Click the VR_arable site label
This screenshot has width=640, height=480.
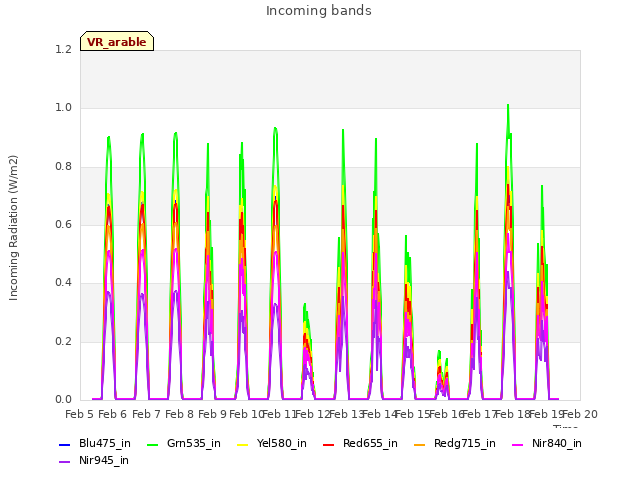[x=117, y=42]
